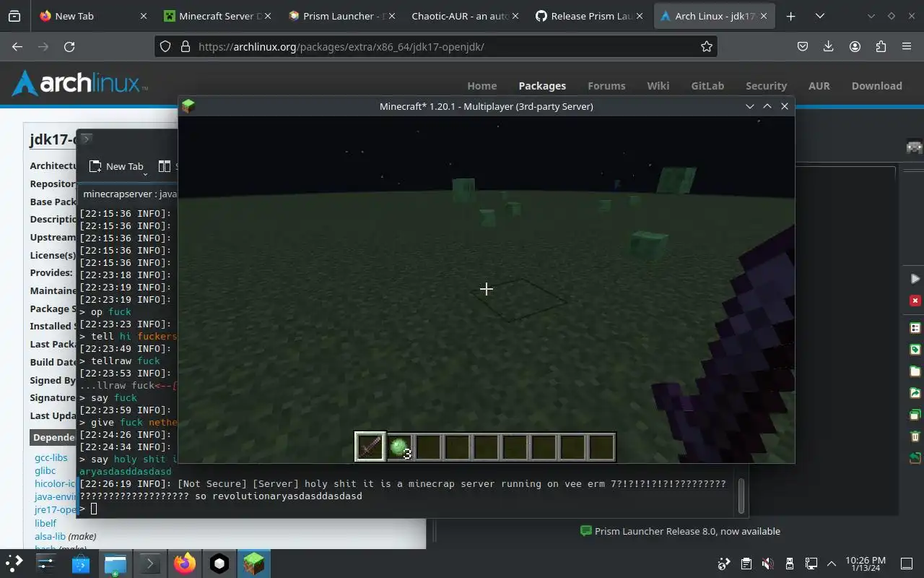Open Discover software center from the taskbar
924x578 pixels.
81,564
